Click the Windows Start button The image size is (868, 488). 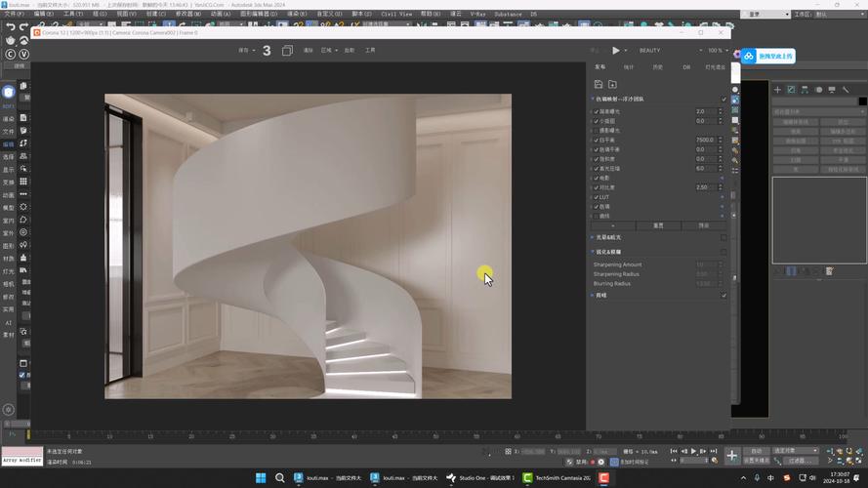click(x=261, y=478)
